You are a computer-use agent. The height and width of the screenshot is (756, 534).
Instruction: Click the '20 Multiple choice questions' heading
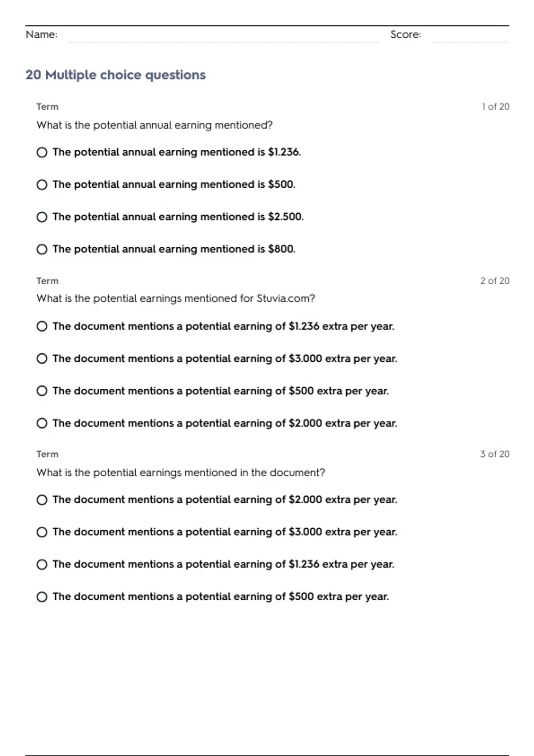point(116,75)
